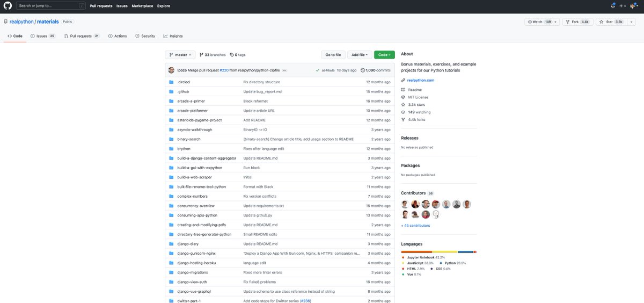Click the folder icon for binary-search
Image resolution: width=644 pixels, height=303 pixels.
pos(171,139)
